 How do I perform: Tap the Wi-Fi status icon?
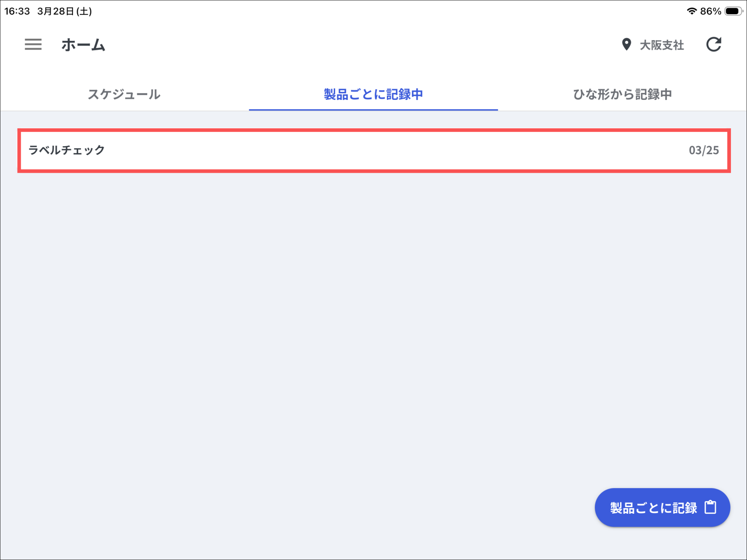click(x=691, y=11)
